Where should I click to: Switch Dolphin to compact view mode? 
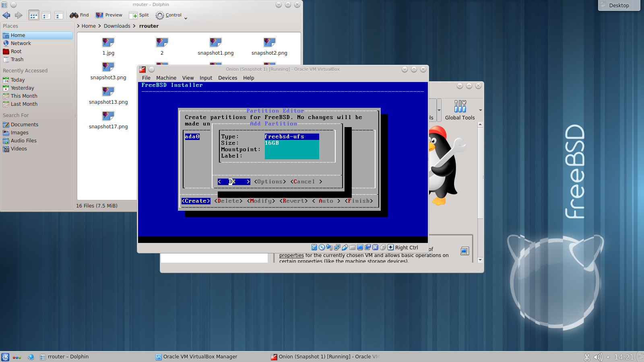point(46,16)
